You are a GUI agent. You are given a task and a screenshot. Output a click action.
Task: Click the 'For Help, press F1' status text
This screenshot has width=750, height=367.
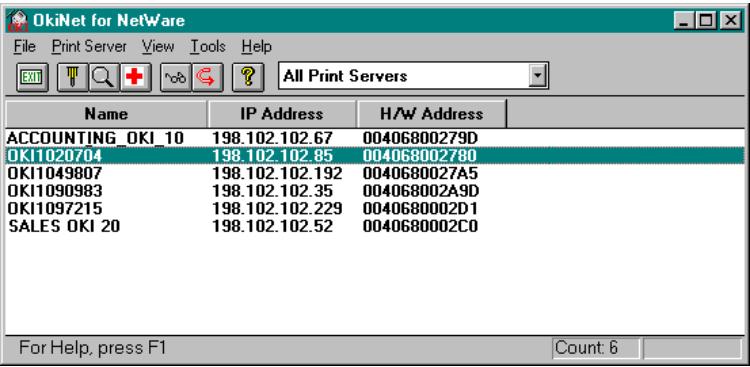coord(92,347)
